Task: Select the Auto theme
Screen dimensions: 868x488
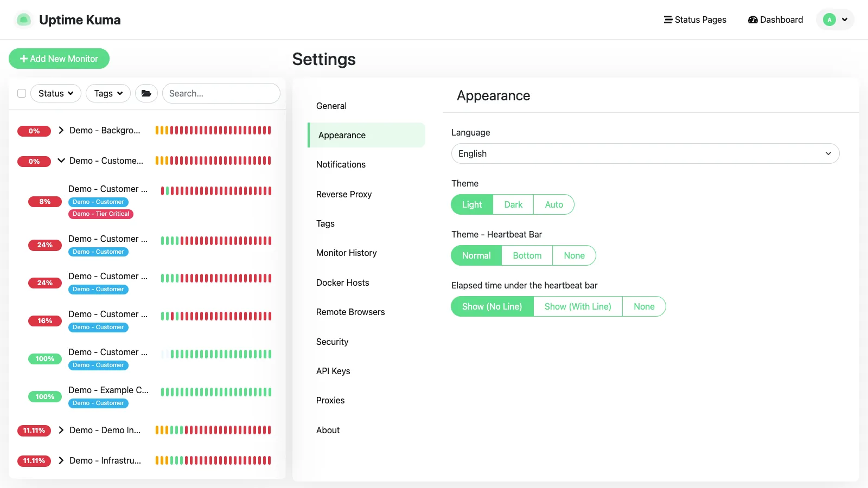Action: [554, 204]
